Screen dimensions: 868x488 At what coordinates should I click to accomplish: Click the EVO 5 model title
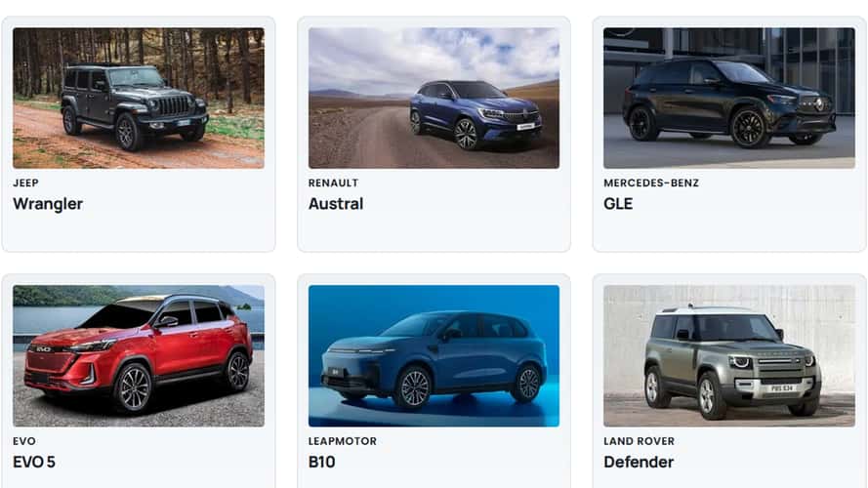tap(34, 462)
